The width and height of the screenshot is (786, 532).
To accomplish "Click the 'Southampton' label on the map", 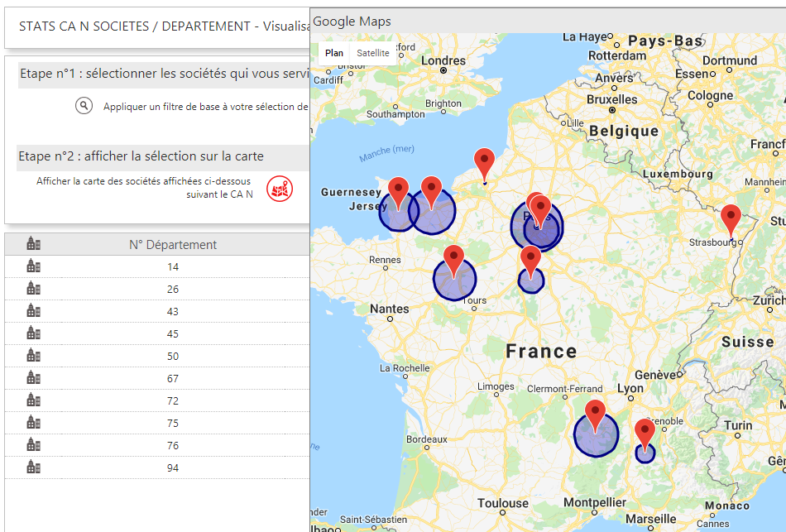I will pos(395,114).
